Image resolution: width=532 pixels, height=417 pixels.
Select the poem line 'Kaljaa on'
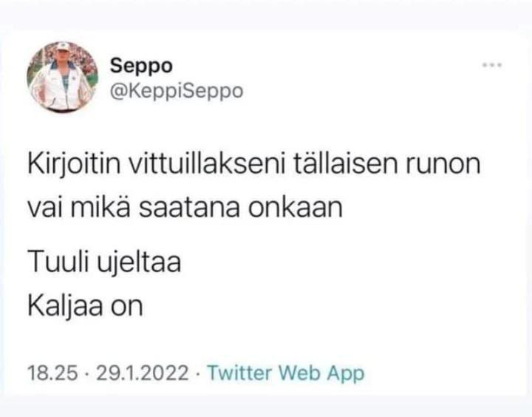(85, 305)
